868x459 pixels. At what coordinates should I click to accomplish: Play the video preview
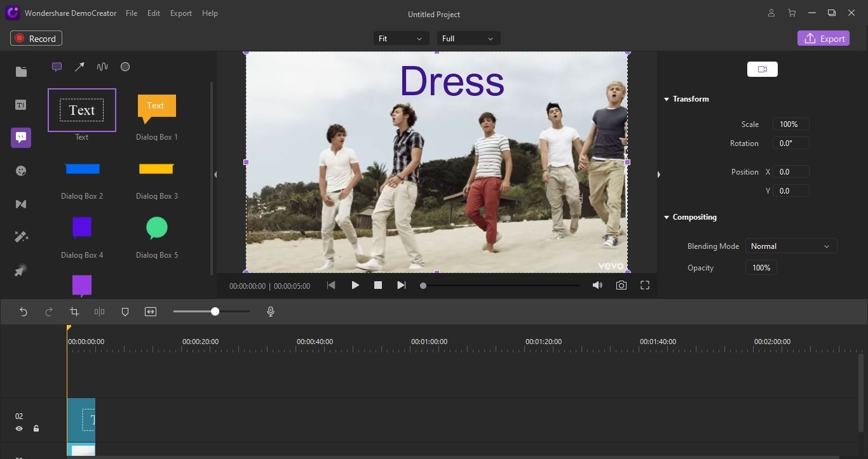pos(355,286)
